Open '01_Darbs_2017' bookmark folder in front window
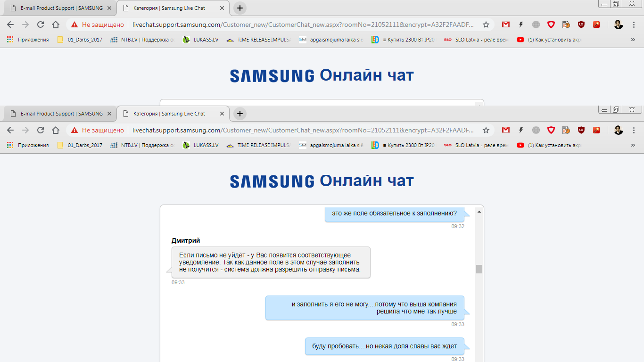Image resolution: width=644 pixels, height=362 pixels. tap(79, 145)
